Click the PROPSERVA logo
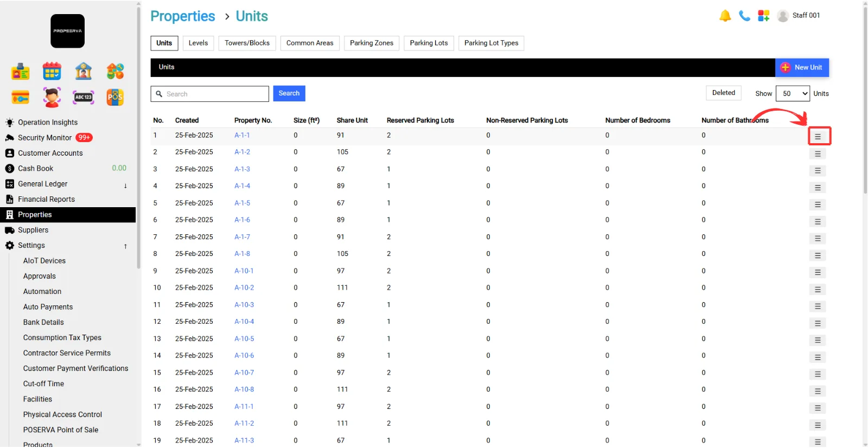Image resolution: width=868 pixels, height=448 pixels. point(67,31)
